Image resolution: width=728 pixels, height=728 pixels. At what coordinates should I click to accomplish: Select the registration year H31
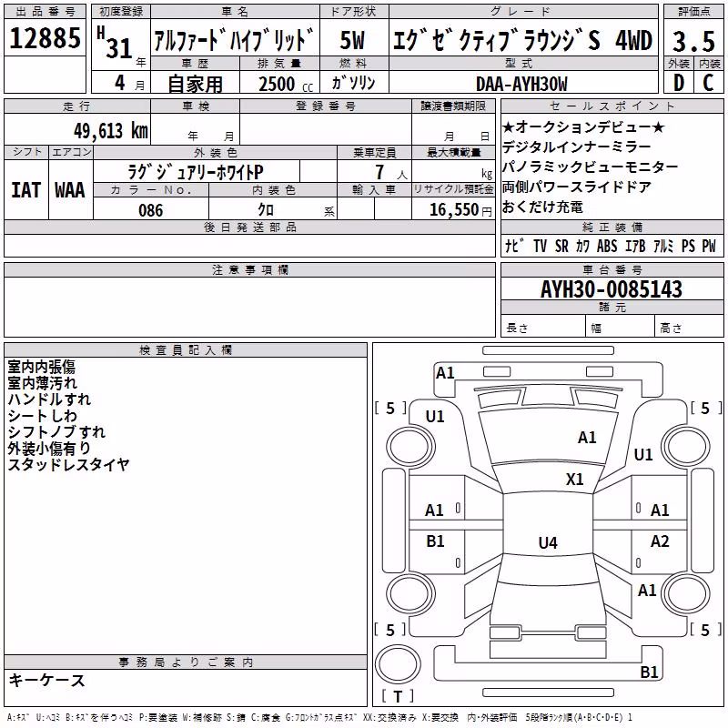coord(115,43)
